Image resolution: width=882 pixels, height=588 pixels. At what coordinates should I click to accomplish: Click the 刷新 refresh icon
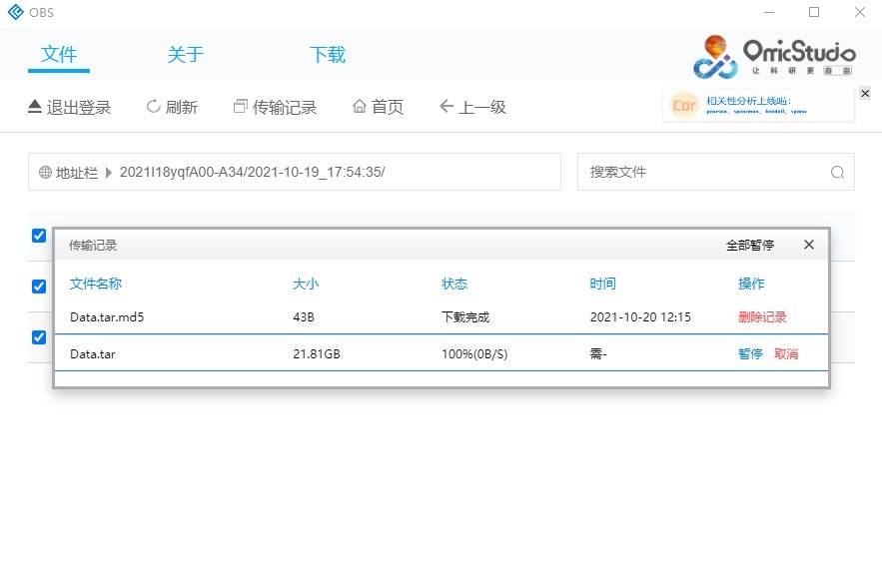click(153, 107)
